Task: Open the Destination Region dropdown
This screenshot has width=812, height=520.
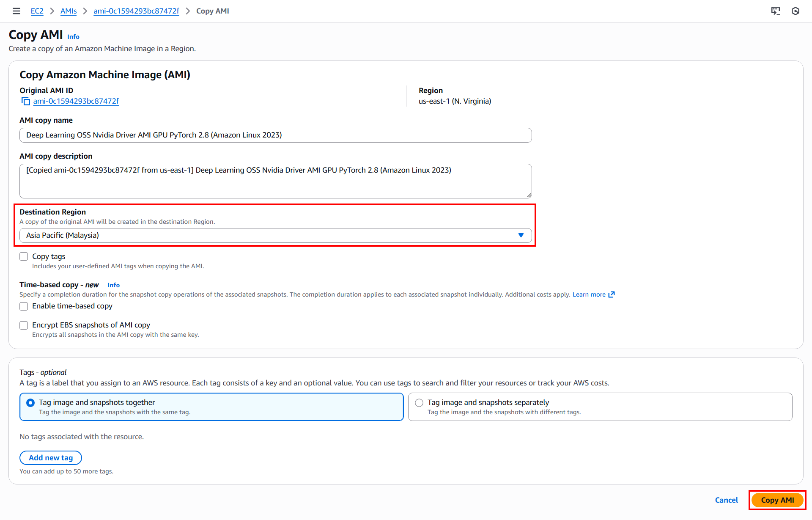Action: [271, 235]
